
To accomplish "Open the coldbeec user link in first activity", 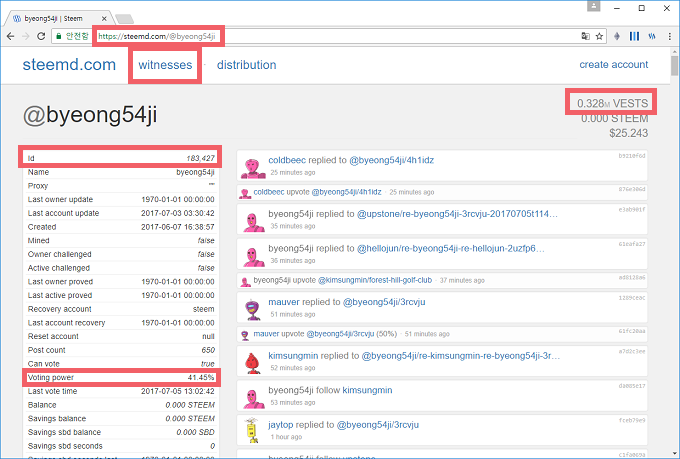I will point(287,160).
